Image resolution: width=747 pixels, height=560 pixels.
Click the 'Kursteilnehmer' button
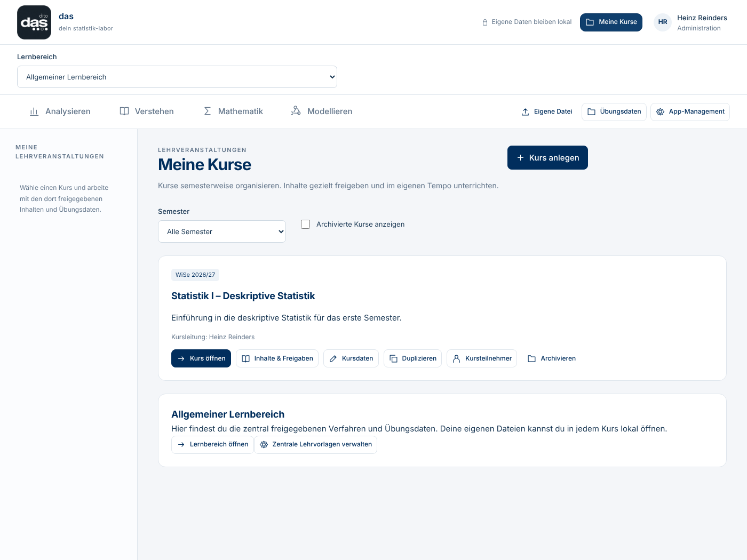coord(482,358)
